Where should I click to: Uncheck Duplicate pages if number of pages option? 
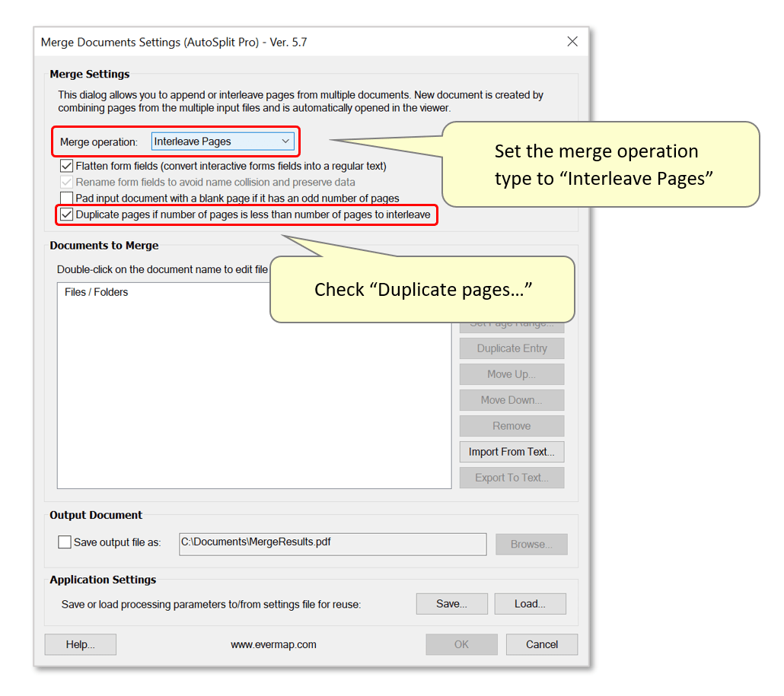(x=66, y=215)
